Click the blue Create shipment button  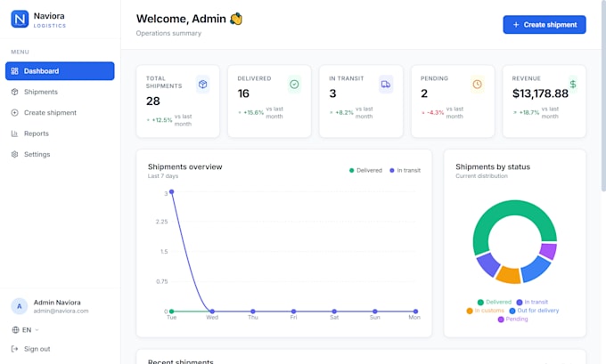(545, 25)
